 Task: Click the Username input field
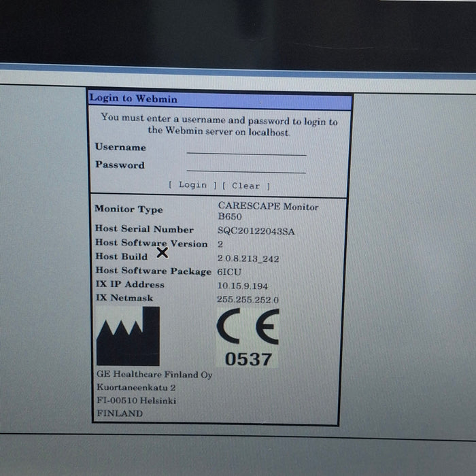246,149
